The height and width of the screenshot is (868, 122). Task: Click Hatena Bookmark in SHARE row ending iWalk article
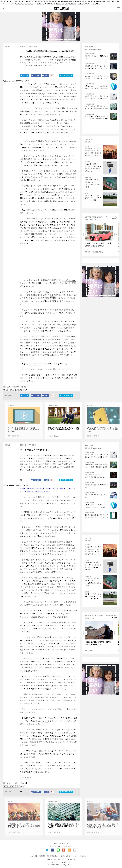(66, 395)
